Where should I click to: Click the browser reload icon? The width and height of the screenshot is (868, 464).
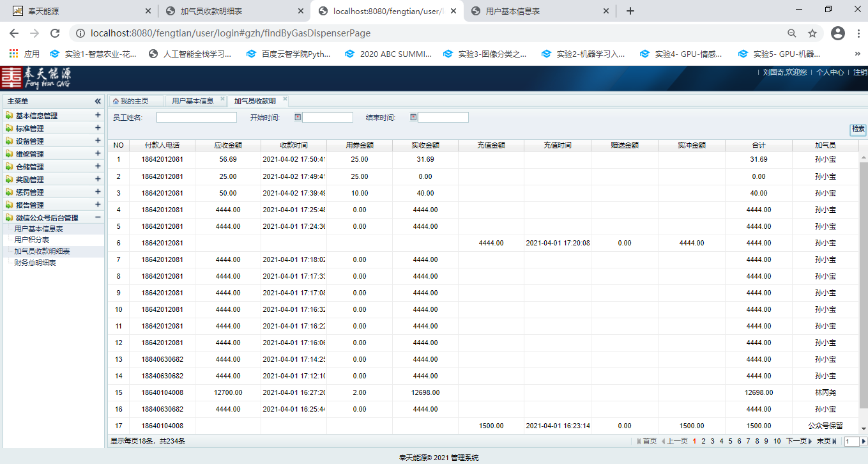coord(55,33)
